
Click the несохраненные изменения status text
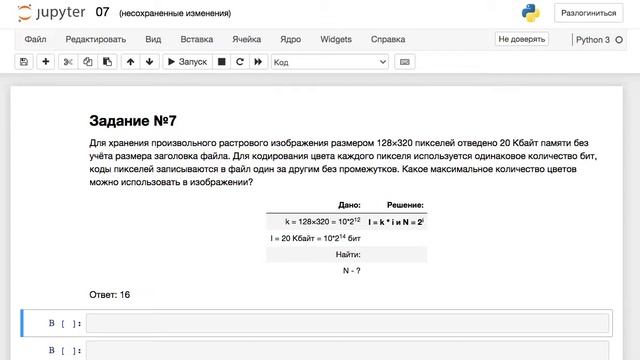175,13
